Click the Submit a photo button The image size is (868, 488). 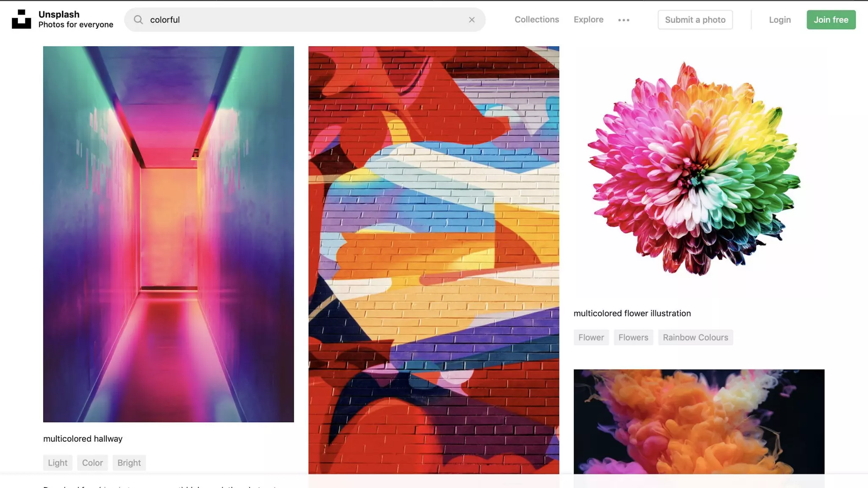point(695,19)
